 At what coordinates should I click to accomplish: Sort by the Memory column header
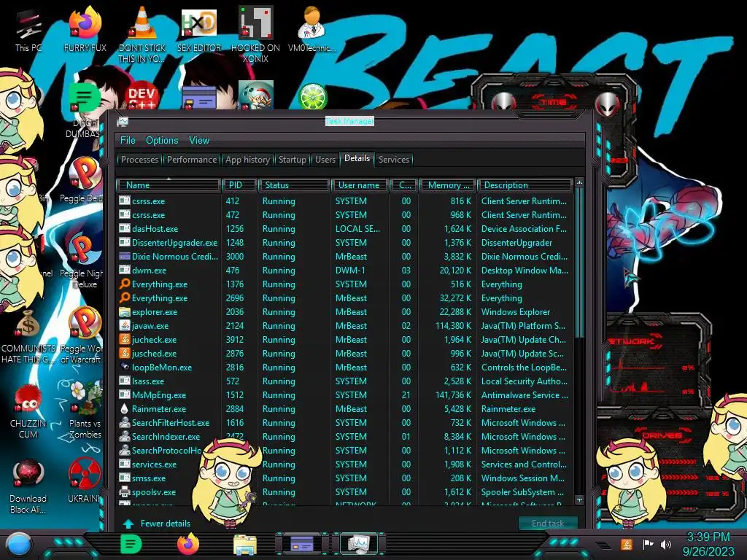tap(447, 184)
